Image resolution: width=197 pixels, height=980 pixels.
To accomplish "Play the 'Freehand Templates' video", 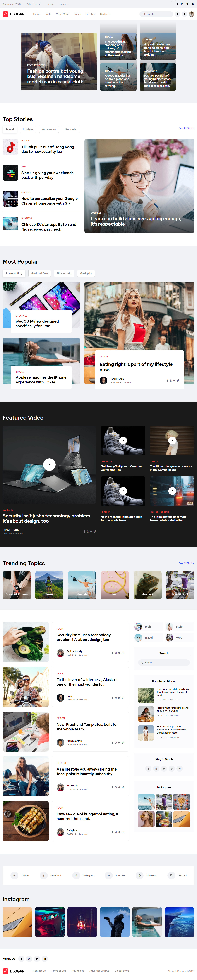I will pos(123,491).
